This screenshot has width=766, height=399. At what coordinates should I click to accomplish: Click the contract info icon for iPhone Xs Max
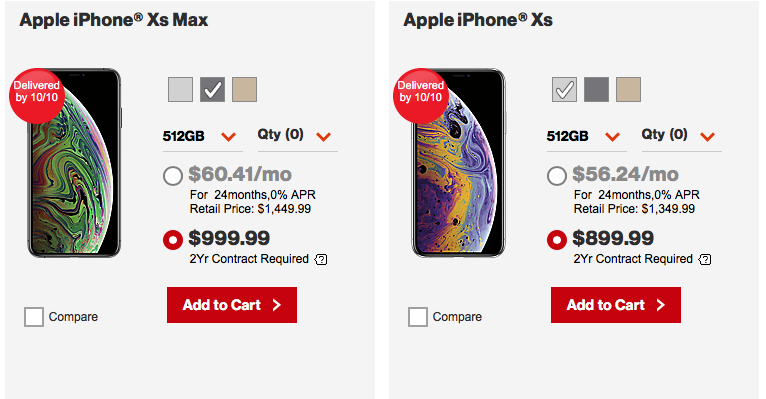[x=321, y=259]
